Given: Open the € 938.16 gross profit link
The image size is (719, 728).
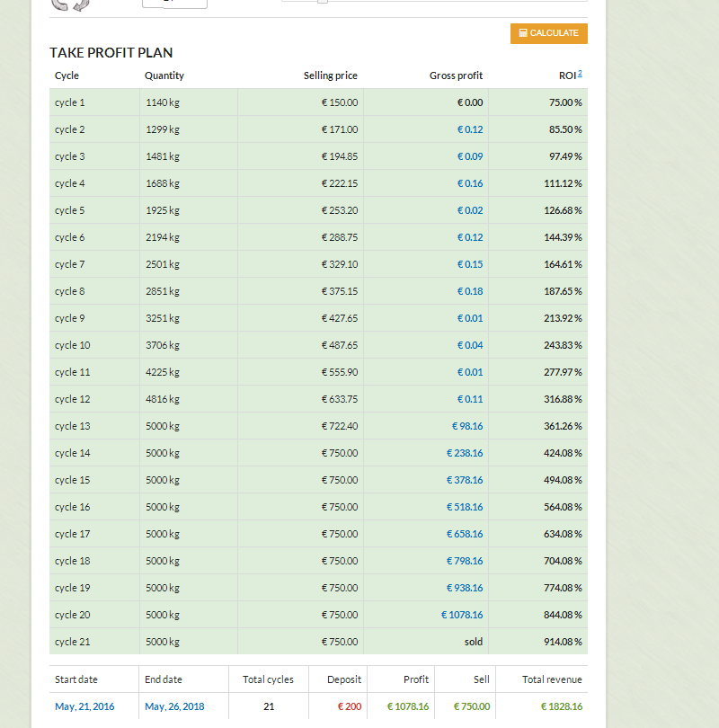Looking at the screenshot, I should pyautogui.click(x=465, y=587).
